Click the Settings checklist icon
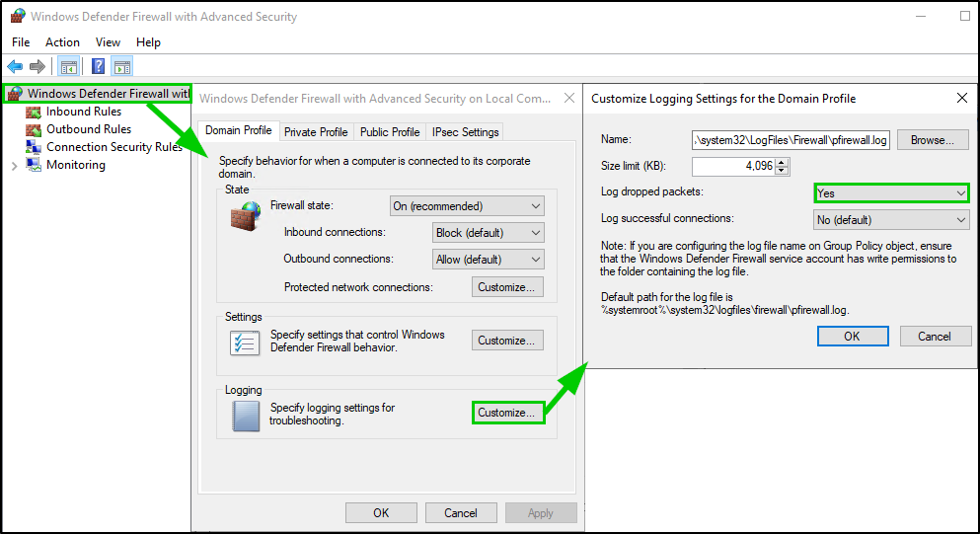 click(245, 343)
